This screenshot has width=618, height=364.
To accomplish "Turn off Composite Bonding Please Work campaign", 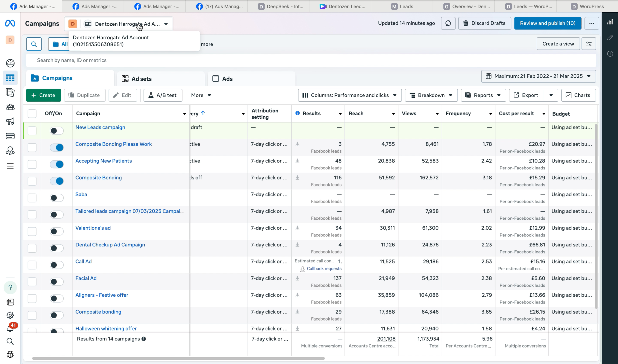I will tap(57, 148).
